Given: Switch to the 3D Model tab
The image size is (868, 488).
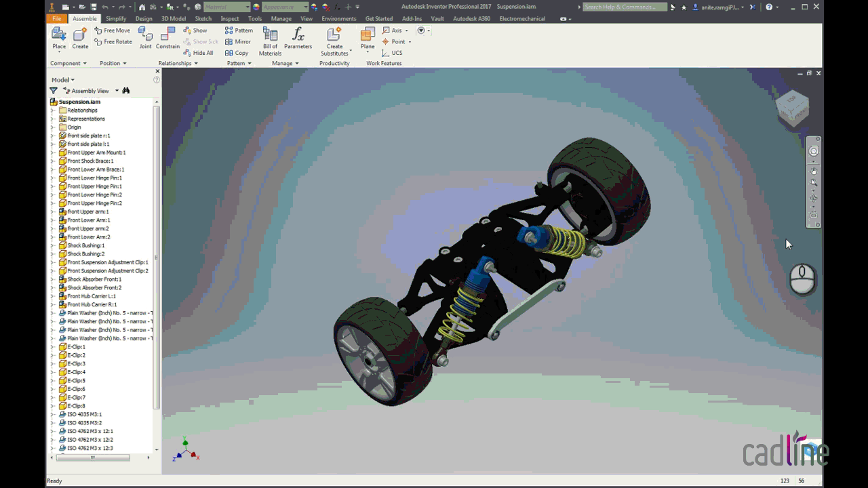Looking at the screenshot, I should [x=174, y=19].
